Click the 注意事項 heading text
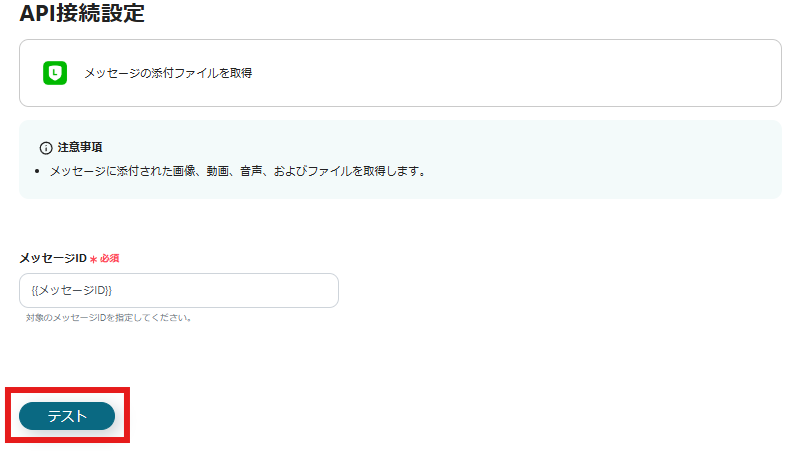Screen dimensions: 790x451 pos(80,147)
